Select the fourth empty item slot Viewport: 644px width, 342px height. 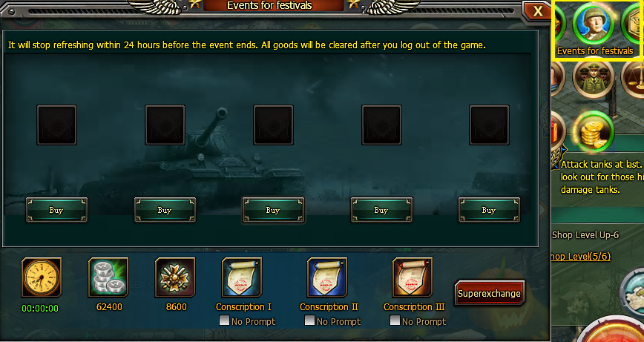[381, 125]
